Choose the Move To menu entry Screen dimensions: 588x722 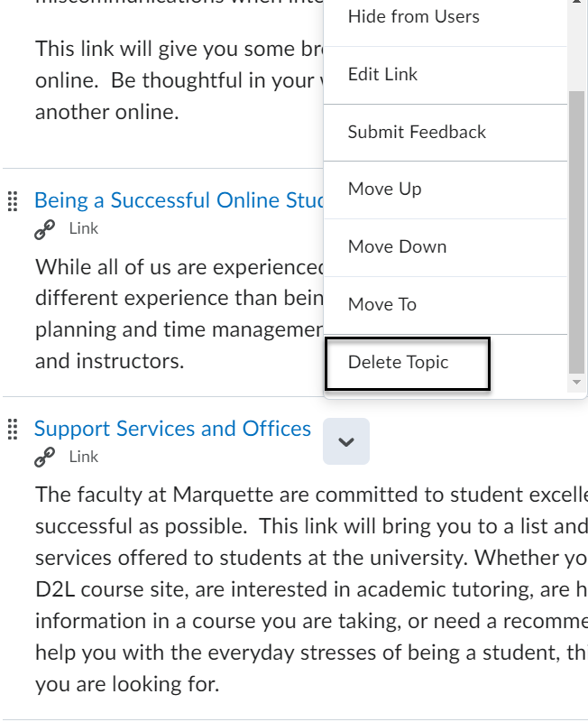pos(381,304)
